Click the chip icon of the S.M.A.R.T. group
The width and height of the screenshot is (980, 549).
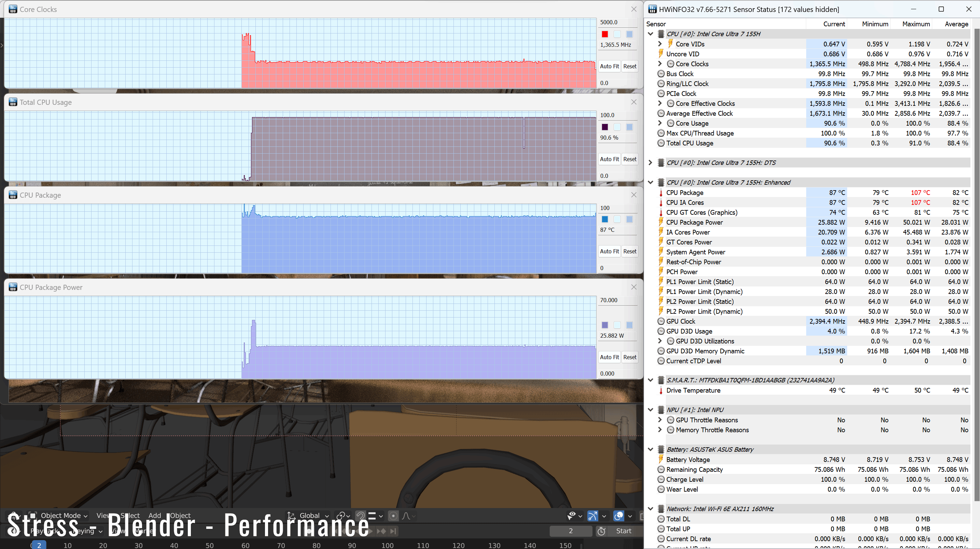click(661, 380)
